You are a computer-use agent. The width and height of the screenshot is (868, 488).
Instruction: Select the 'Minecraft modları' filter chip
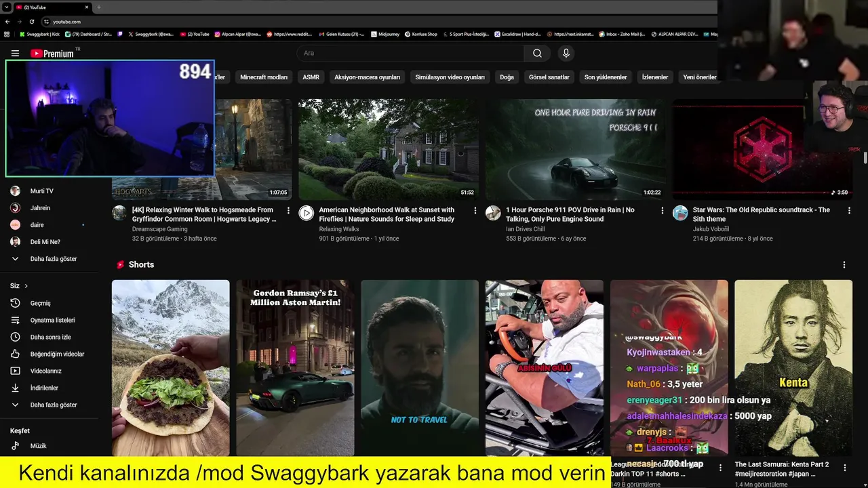pyautogui.click(x=264, y=77)
